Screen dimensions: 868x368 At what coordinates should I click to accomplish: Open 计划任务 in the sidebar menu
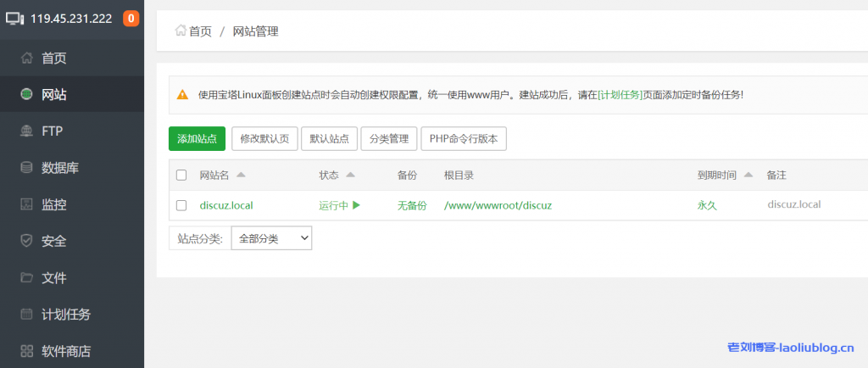(66, 315)
